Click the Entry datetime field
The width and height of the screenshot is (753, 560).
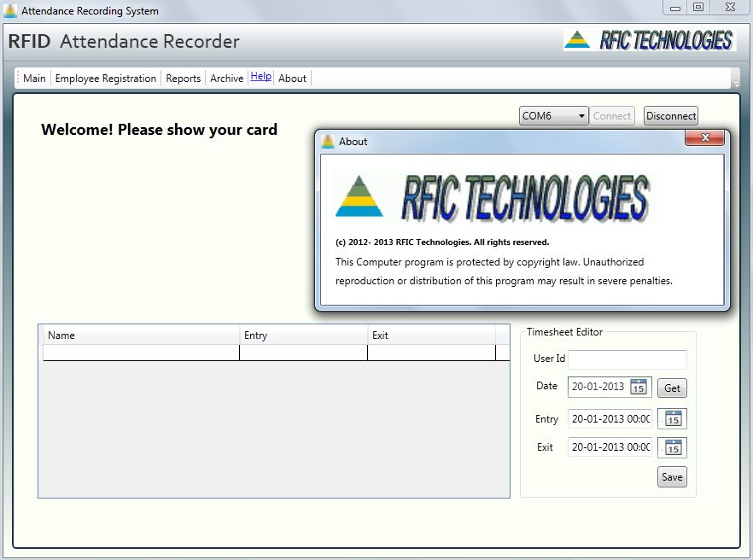610,419
